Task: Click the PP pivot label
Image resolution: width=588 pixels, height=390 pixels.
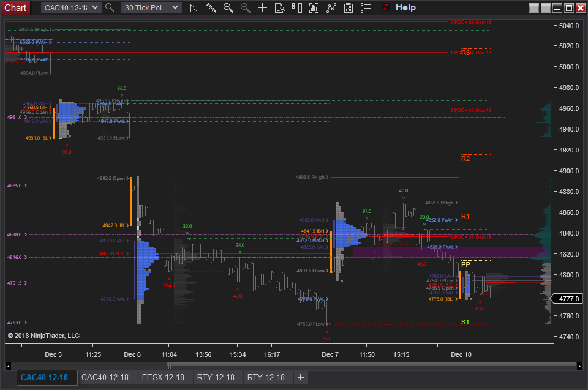Action: point(466,264)
